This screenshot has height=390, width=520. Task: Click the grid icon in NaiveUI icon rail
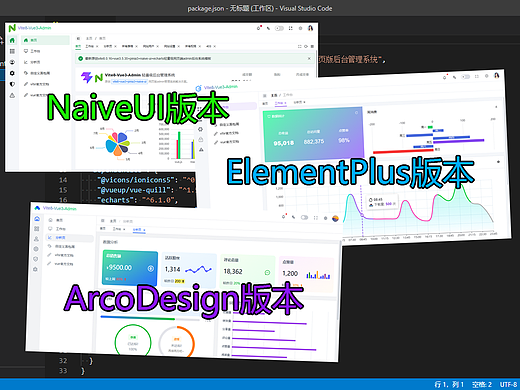[x=12, y=51]
